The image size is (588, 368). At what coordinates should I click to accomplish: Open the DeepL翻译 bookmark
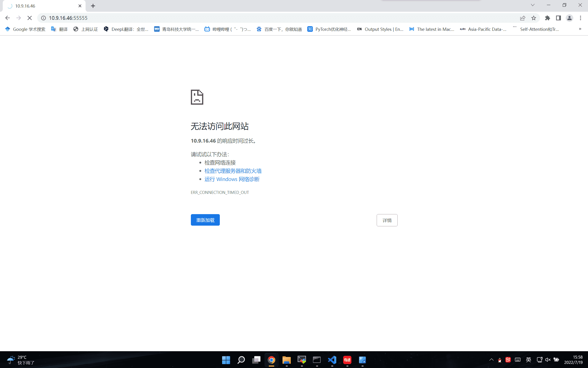click(x=126, y=29)
